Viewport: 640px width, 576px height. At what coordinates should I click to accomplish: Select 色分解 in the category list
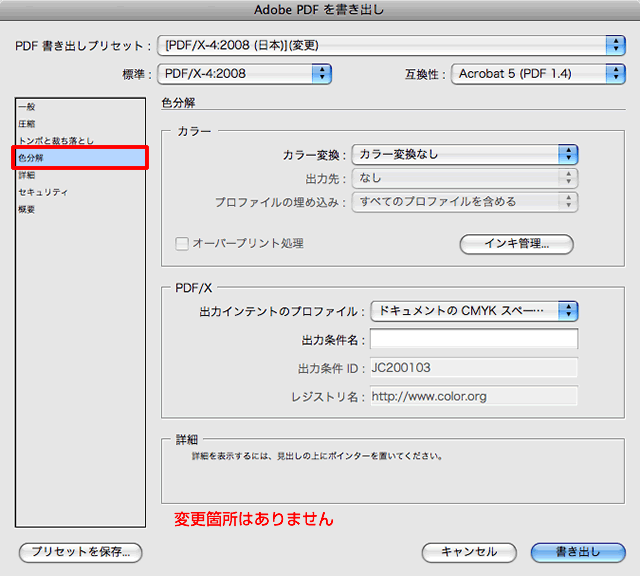80,158
